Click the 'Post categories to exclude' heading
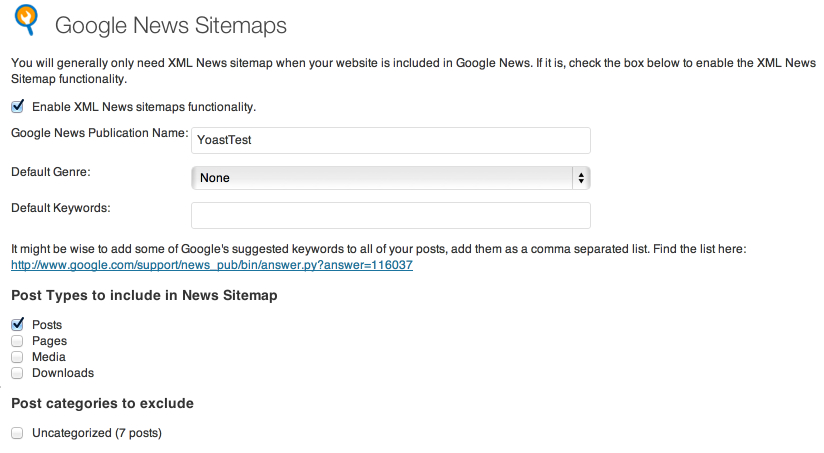The width and height of the screenshot is (824, 453). (x=102, y=404)
